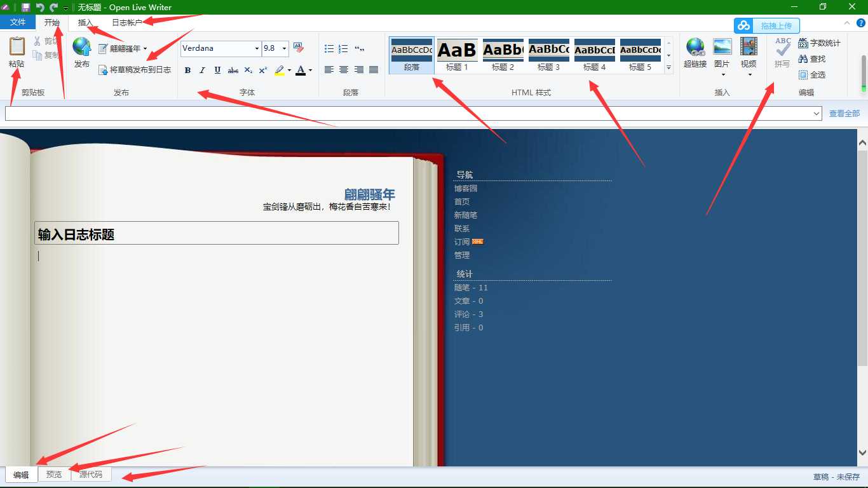Apply the 段落 paragraph style thumbnail
Screen dimensions: 868x488
(412, 55)
